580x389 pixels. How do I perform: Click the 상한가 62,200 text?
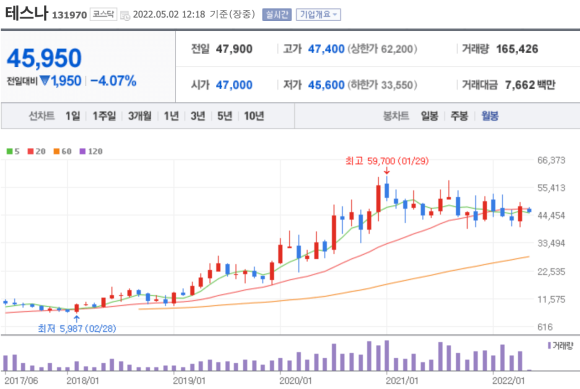tap(382, 49)
